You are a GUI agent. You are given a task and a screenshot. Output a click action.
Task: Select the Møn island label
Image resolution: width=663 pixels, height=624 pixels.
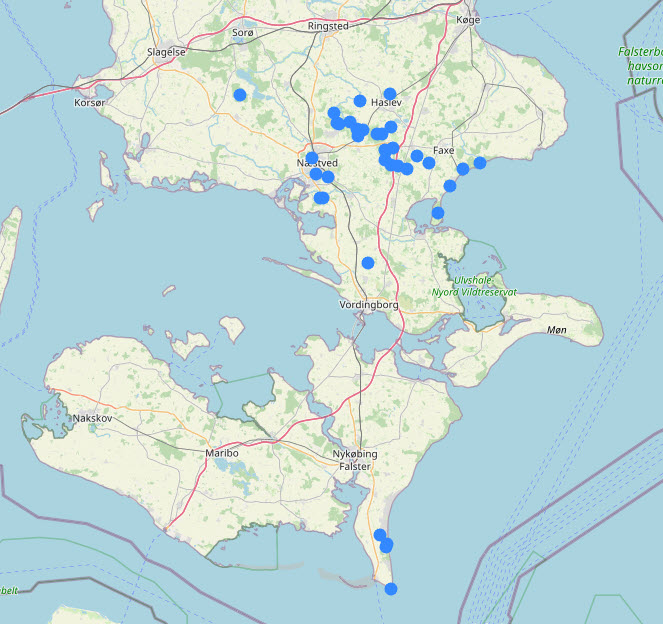pos(557,329)
